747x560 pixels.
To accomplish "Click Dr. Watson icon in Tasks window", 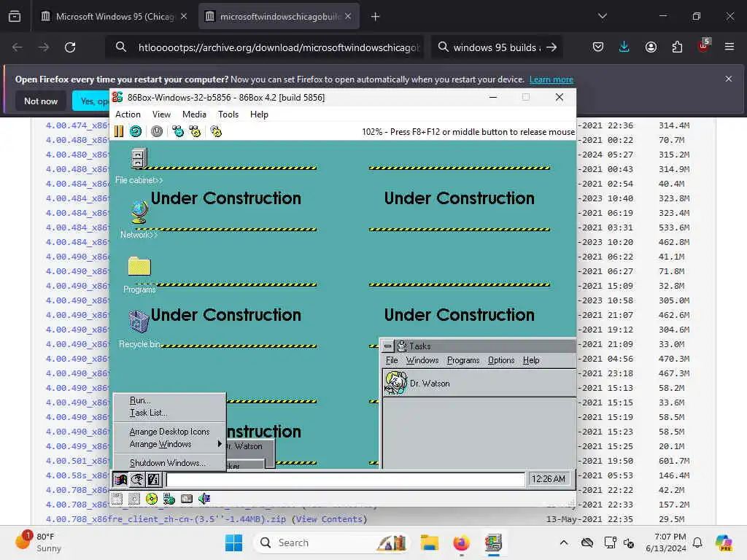I will pos(396,383).
